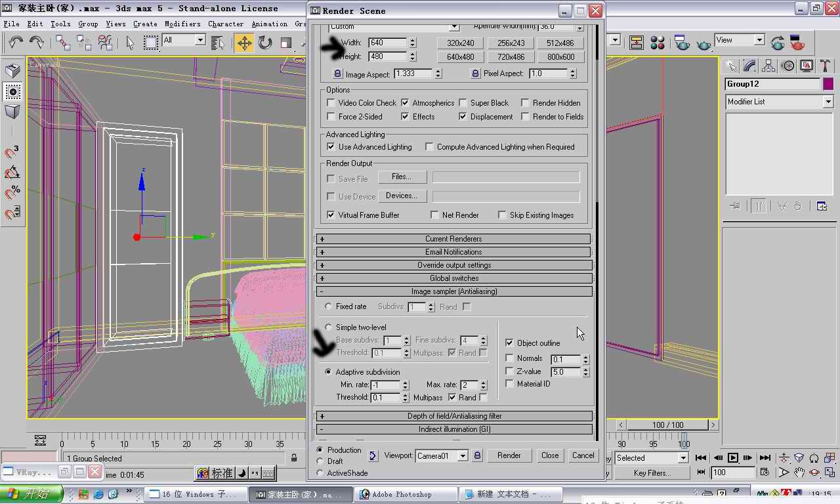The height and width of the screenshot is (504, 840).
Task: Open the Modifiers menu
Action: click(182, 24)
